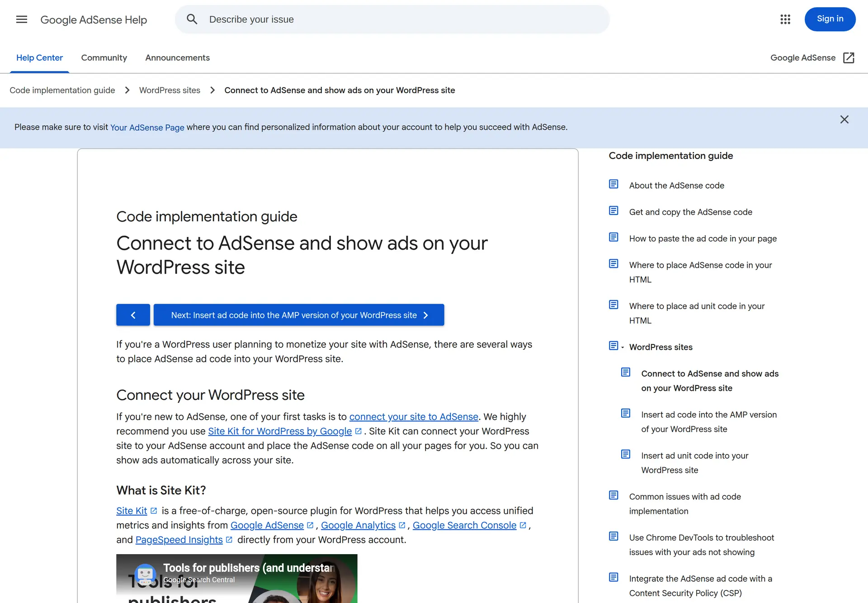Select Connect to AdSense and show ads sidebar item
The image size is (868, 603).
coord(710,381)
